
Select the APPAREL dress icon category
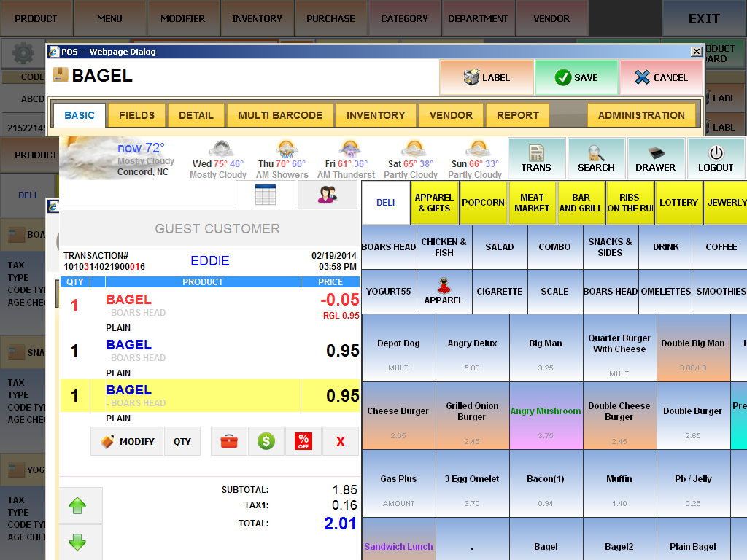pyautogui.click(x=444, y=292)
